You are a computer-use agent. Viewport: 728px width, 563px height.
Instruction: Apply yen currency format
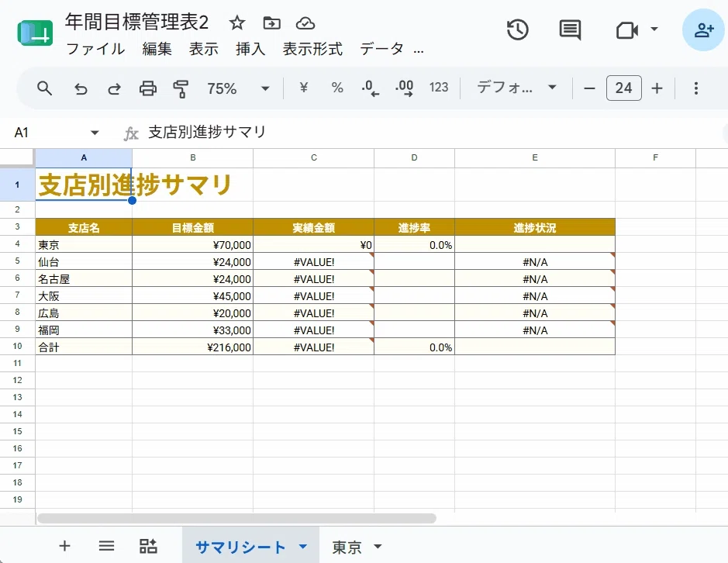tap(304, 88)
